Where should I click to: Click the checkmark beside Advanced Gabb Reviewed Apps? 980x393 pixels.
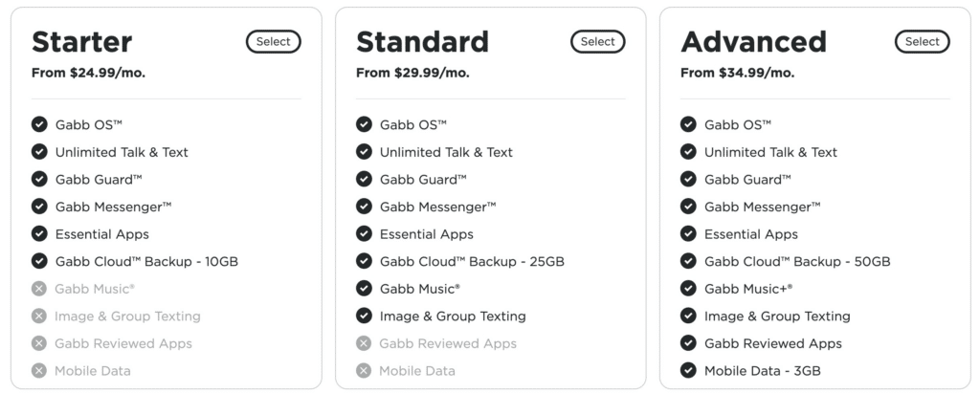688,343
